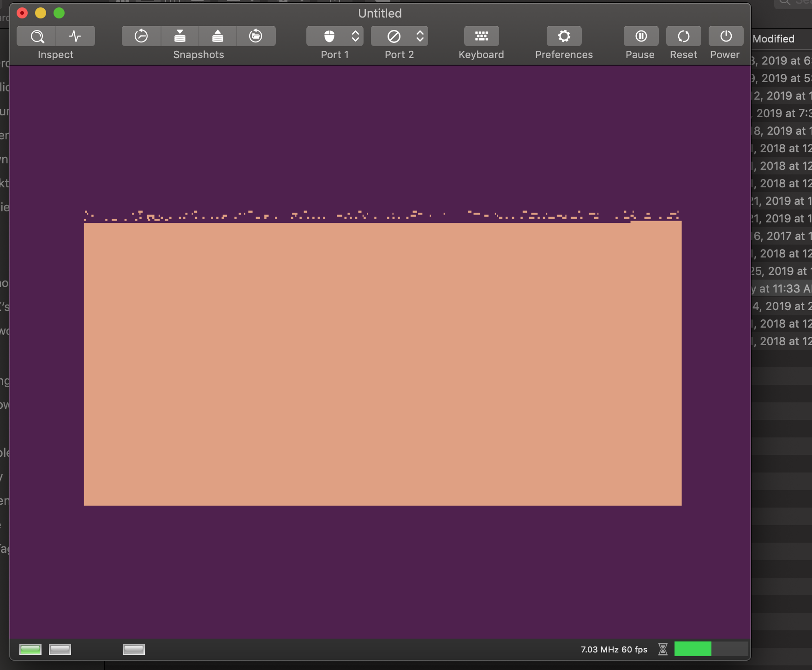Click the green activity level bar
Image resolution: width=812 pixels, height=670 pixels.
point(693,649)
